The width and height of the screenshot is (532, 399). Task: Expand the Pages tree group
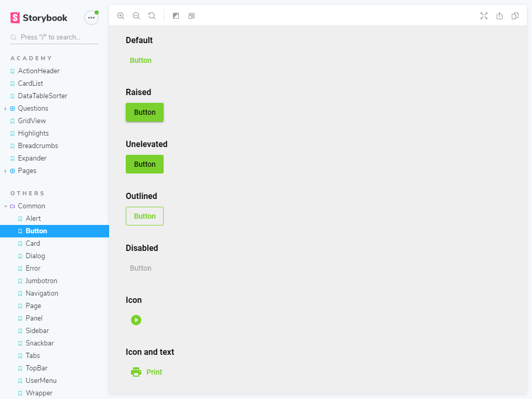point(27,171)
